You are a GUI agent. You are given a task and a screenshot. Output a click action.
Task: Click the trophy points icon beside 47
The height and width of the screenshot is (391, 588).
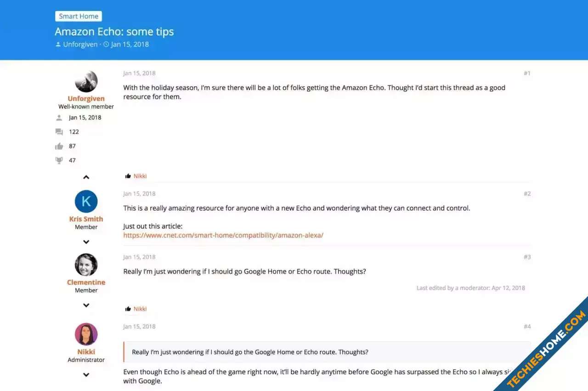pyautogui.click(x=59, y=160)
